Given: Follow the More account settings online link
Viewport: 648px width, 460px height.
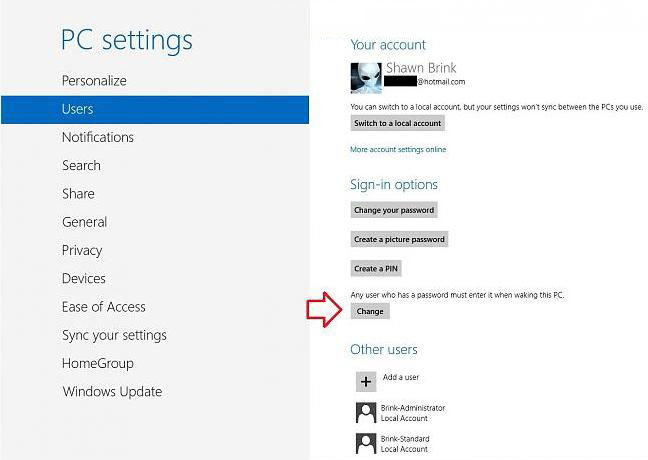Looking at the screenshot, I should (x=398, y=149).
